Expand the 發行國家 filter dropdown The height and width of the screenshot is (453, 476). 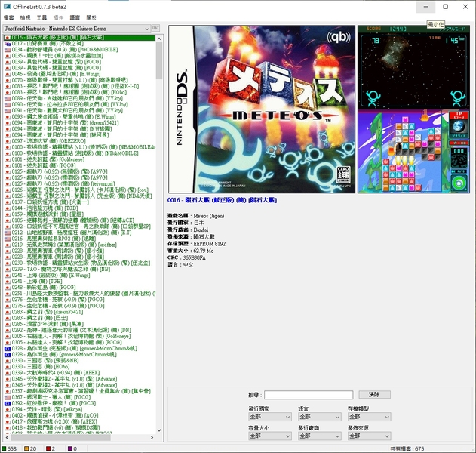(x=269, y=417)
